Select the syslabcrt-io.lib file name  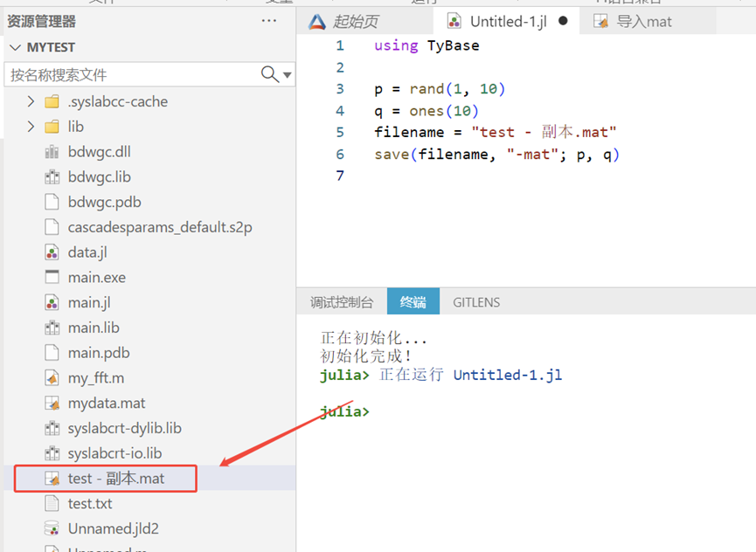[114, 453]
